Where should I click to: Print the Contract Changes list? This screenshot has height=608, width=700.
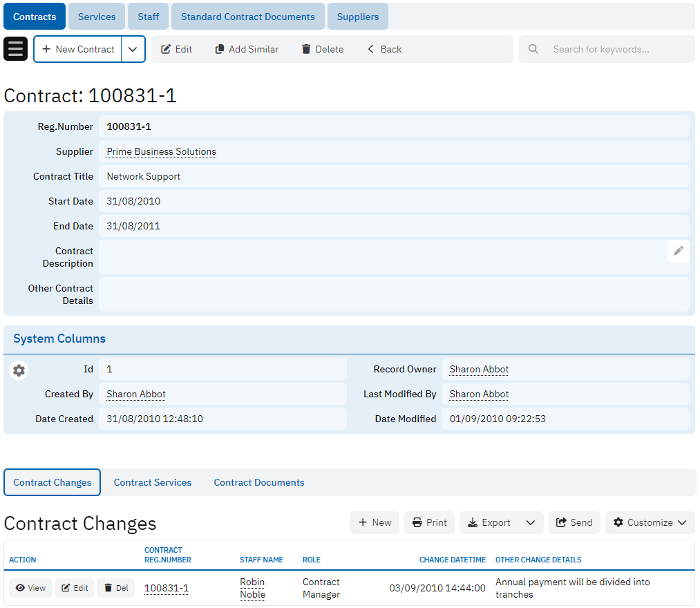pyautogui.click(x=429, y=522)
